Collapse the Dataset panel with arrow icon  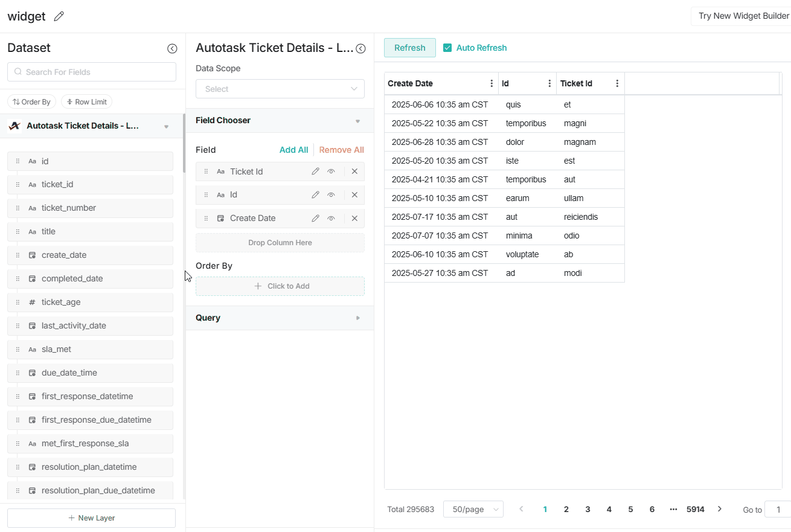tap(172, 49)
